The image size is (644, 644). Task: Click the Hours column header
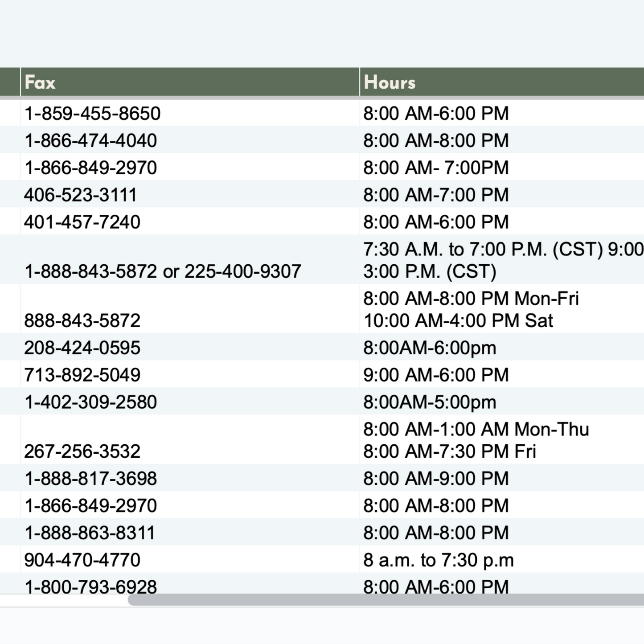tap(390, 82)
